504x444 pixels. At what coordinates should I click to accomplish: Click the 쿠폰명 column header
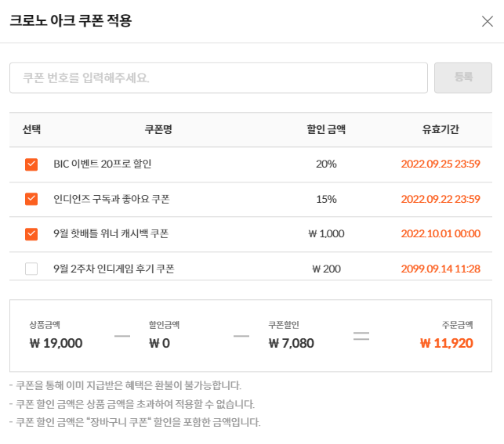pyautogui.click(x=158, y=129)
